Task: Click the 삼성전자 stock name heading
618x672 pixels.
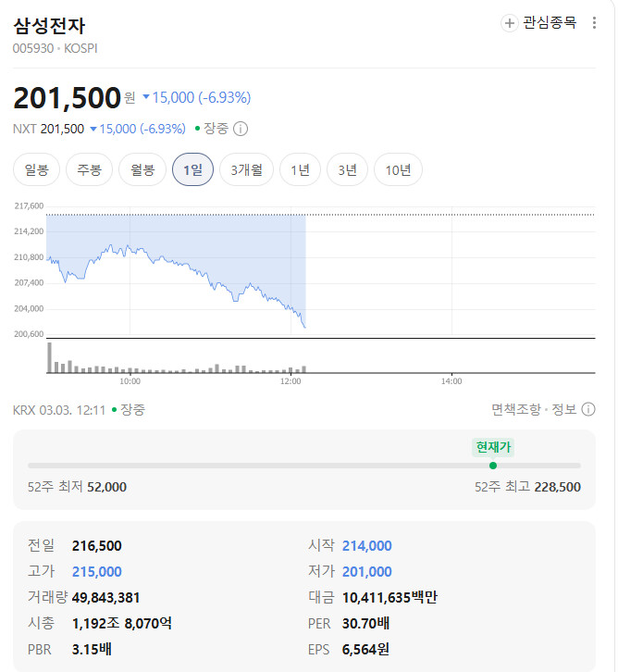Action: tap(48, 25)
